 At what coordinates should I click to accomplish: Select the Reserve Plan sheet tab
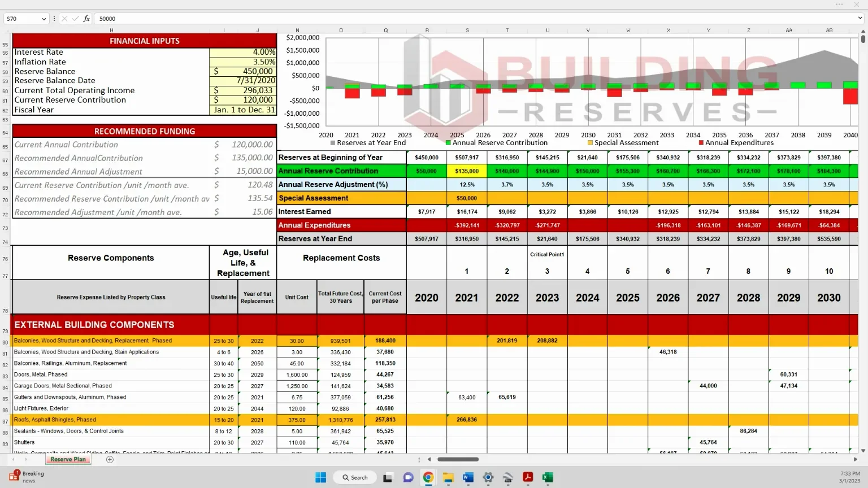(x=68, y=460)
